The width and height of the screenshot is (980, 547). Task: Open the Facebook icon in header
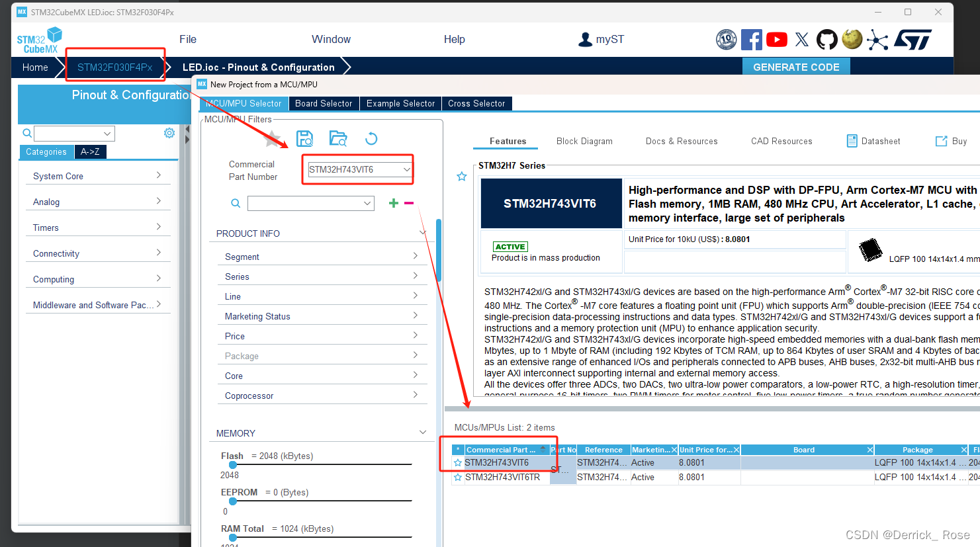[x=752, y=40]
